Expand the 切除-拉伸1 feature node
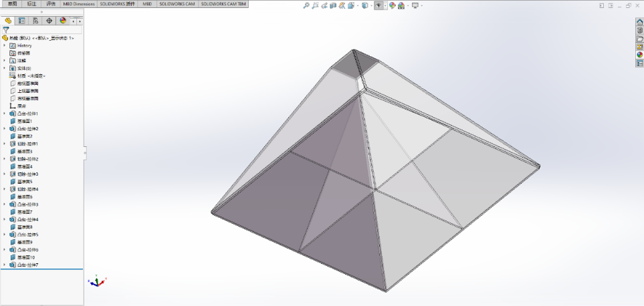 [5, 144]
